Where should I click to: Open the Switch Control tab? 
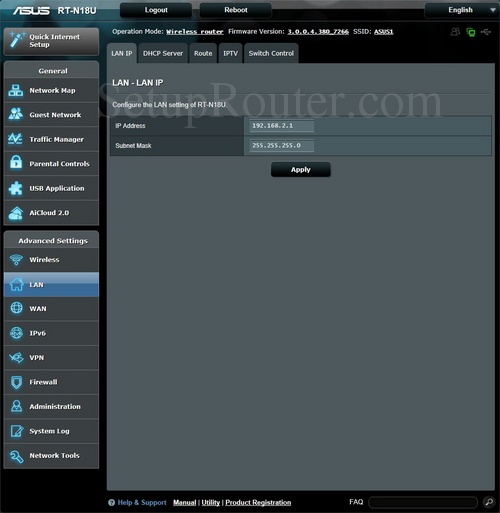click(x=271, y=53)
